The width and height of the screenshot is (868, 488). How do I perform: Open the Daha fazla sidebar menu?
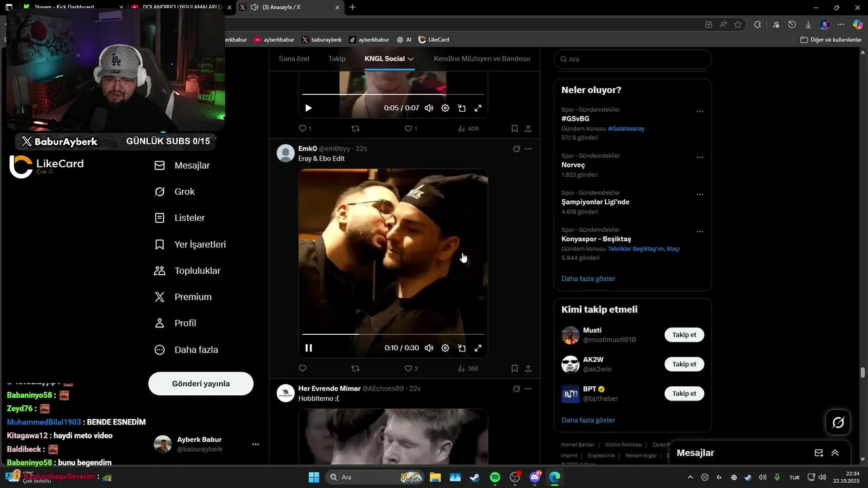tap(186, 350)
